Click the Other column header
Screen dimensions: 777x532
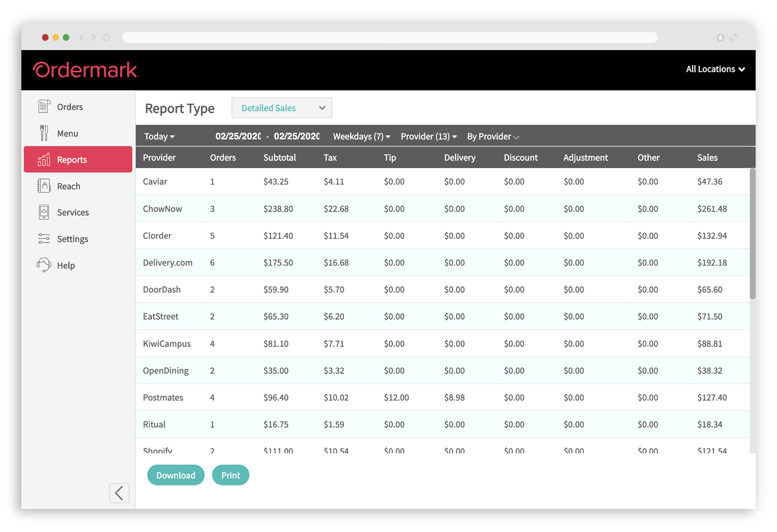tap(648, 157)
